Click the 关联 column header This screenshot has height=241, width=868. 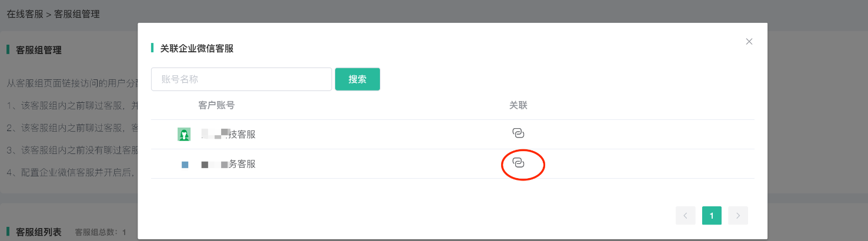[x=518, y=105]
